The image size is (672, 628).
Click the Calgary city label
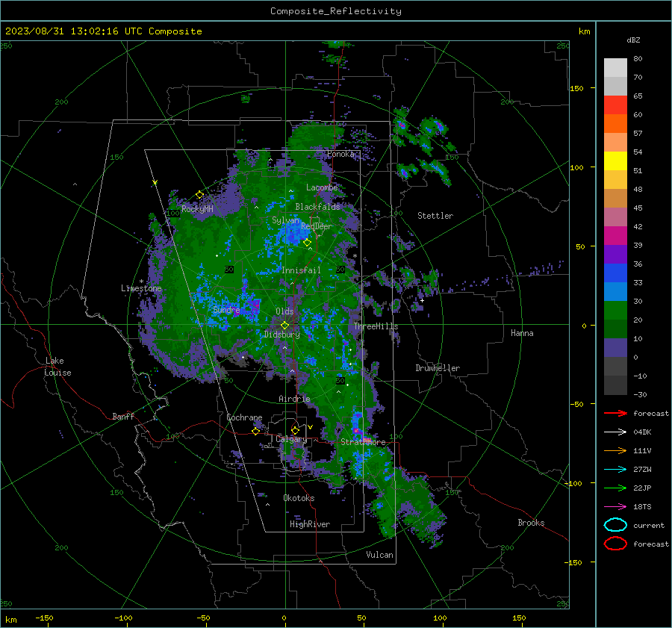pos(291,439)
